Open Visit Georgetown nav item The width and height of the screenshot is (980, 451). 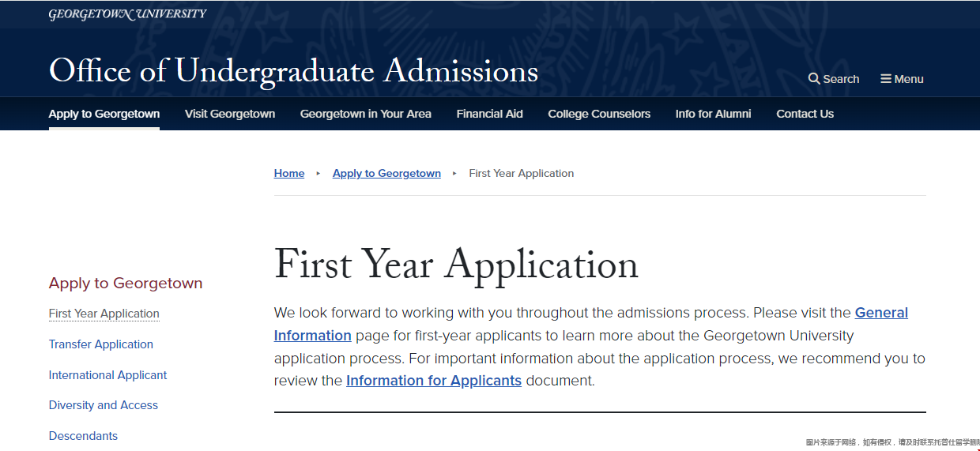pyautogui.click(x=230, y=114)
